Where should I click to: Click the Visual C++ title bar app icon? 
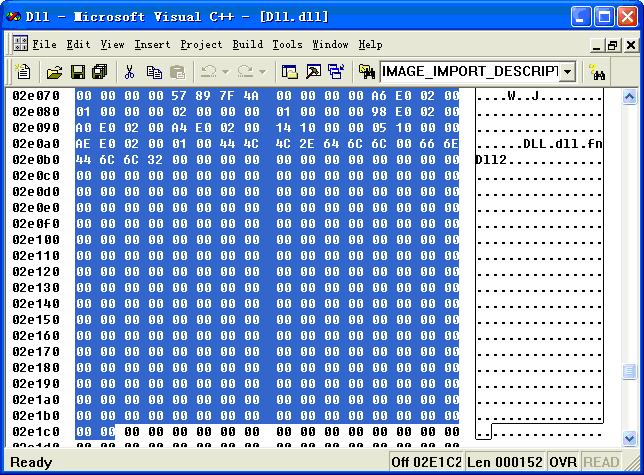coord(13,17)
